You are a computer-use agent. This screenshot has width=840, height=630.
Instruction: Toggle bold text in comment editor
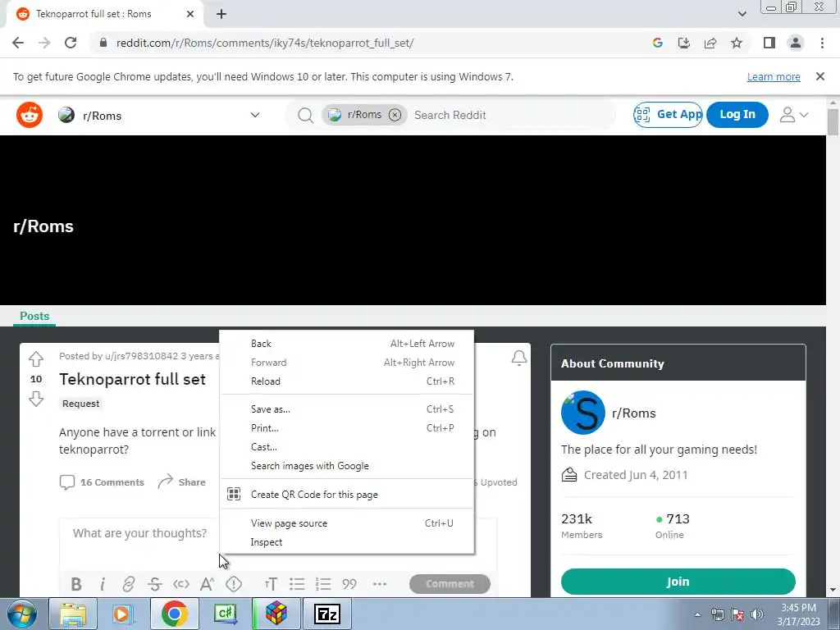[76, 584]
